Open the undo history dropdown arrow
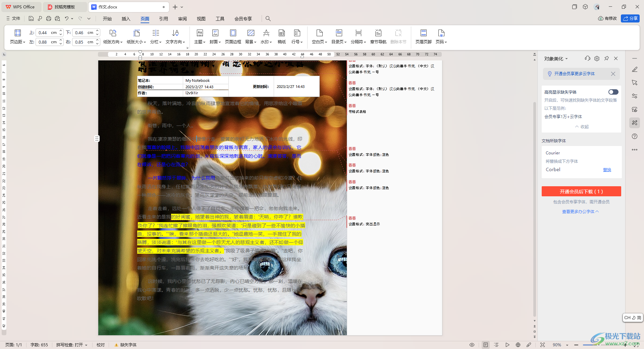 72,18
